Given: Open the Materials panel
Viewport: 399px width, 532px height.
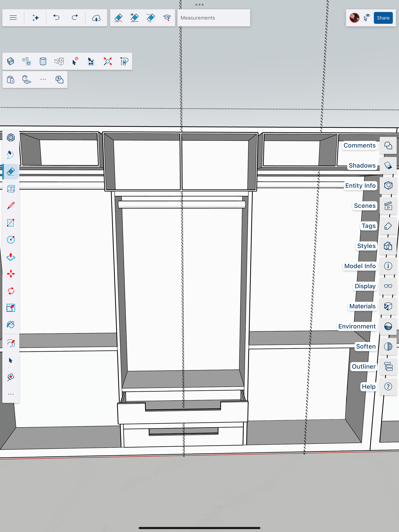Looking at the screenshot, I should [388, 306].
